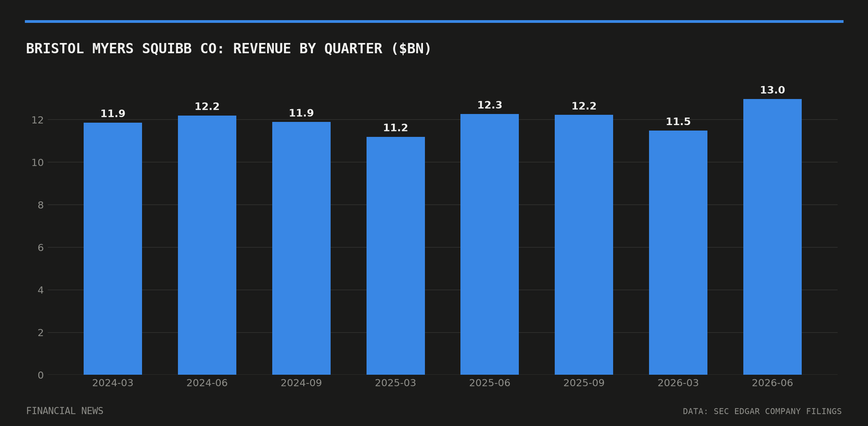
Task: Click the 12.2 label above 2025-09
Action: pyautogui.click(x=584, y=106)
